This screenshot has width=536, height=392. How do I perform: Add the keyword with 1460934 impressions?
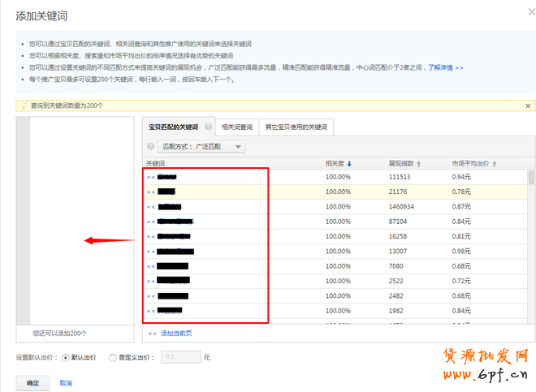150,207
